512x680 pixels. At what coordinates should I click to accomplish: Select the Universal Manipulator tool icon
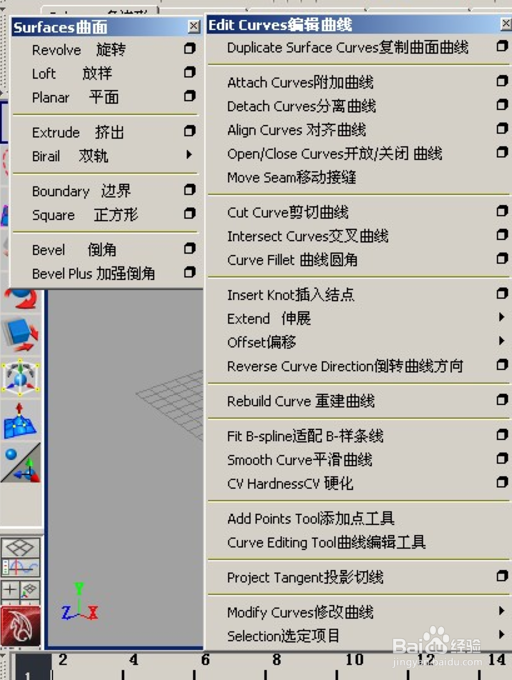coord(20,376)
